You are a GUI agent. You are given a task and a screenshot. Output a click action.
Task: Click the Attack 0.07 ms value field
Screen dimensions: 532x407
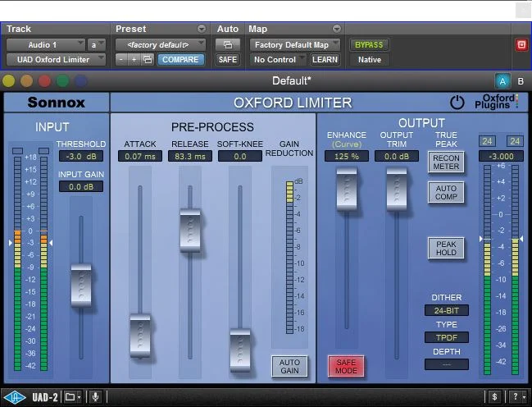pyautogui.click(x=140, y=156)
